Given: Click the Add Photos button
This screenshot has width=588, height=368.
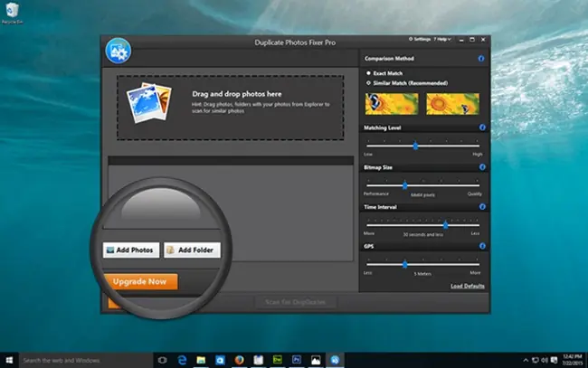Looking at the screenshot, I should (x=131, y=250).
